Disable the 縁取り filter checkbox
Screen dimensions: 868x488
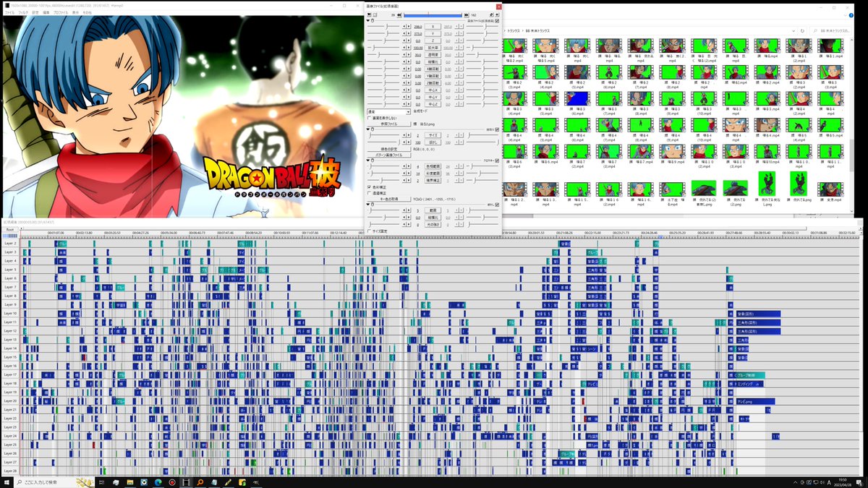pos(497,130)
